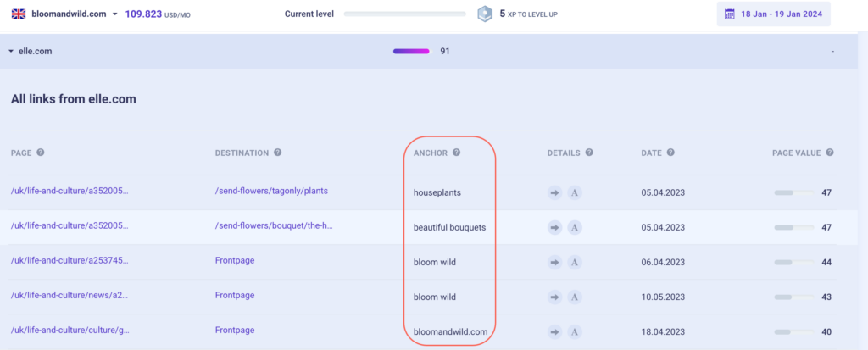The height and width of the screenshot is (350, 868).
Task: Click the ANCHOR column header
Action: pyautogui.click(x=430, y=153)
